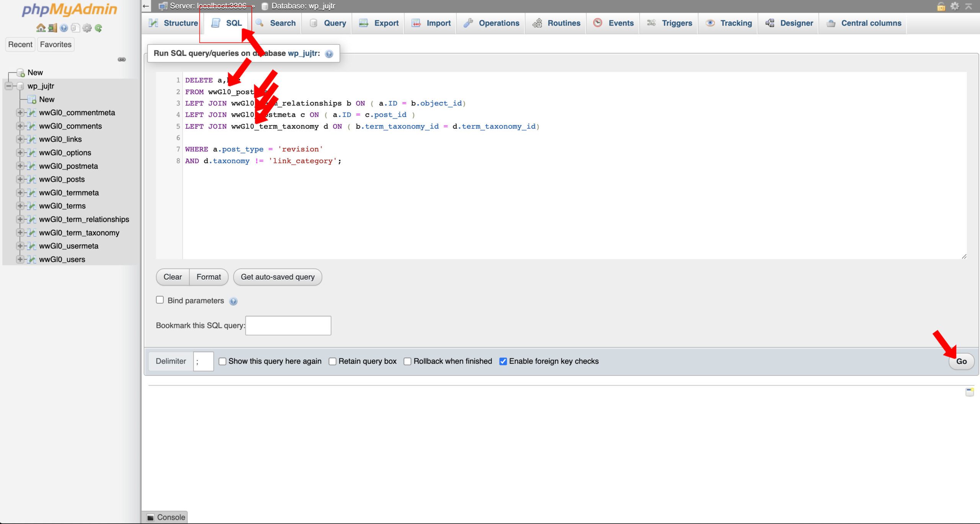Click Database: wp_jujtr breadcrumb link
980x524 pixels.
click(303, 6)
